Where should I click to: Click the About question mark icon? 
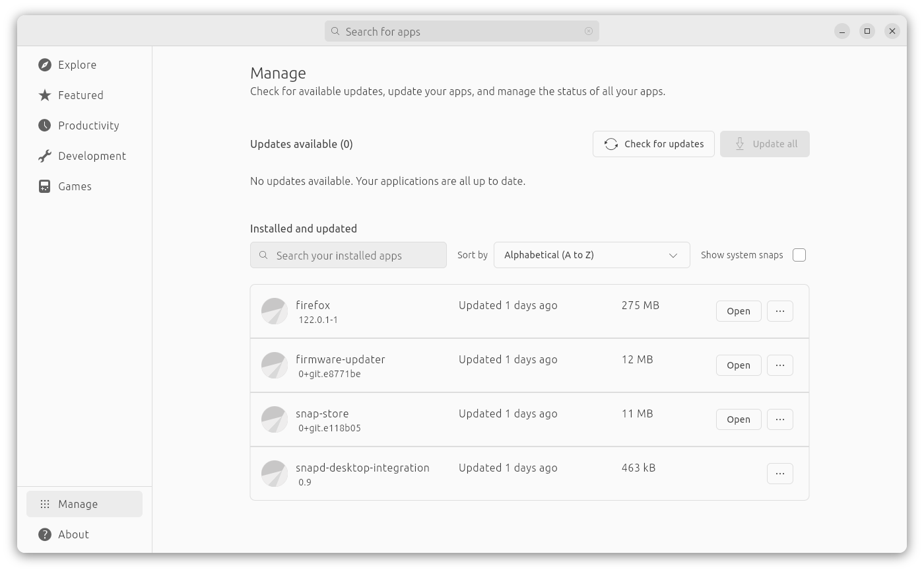44,534
